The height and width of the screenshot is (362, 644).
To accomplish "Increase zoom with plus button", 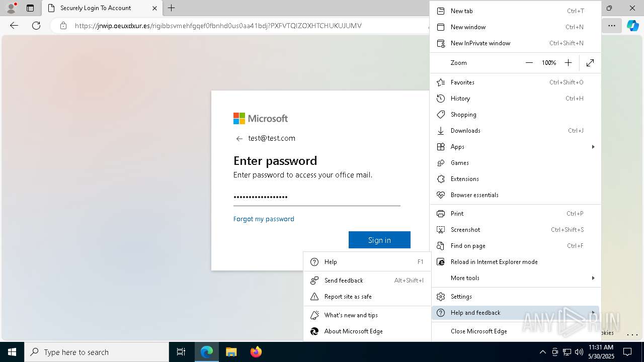I will 568,63.
